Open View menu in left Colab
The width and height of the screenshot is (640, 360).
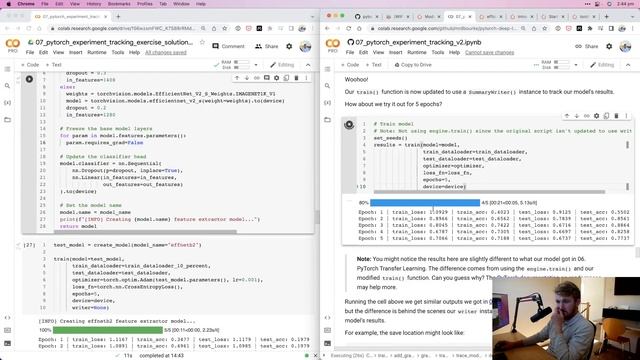(x=58, y=52)
